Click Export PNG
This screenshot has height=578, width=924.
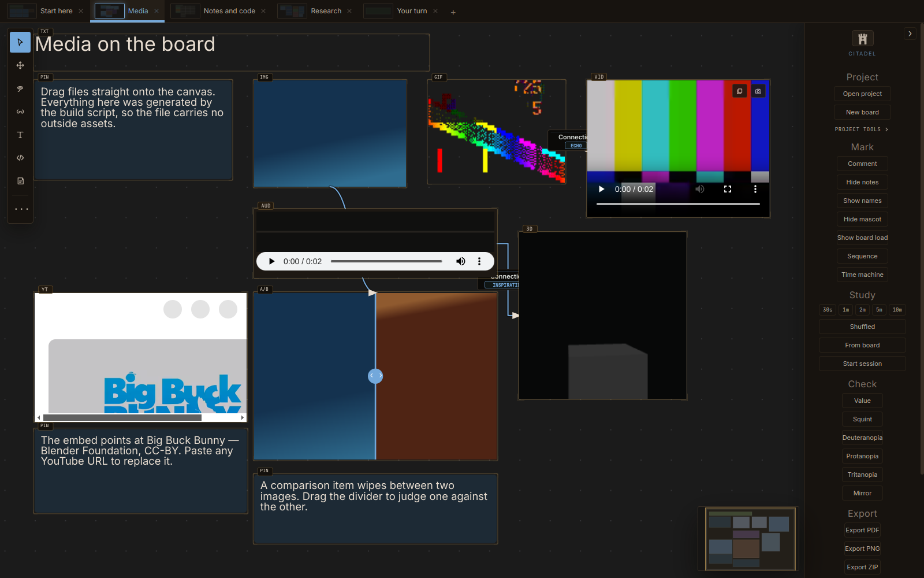point(862,549)
